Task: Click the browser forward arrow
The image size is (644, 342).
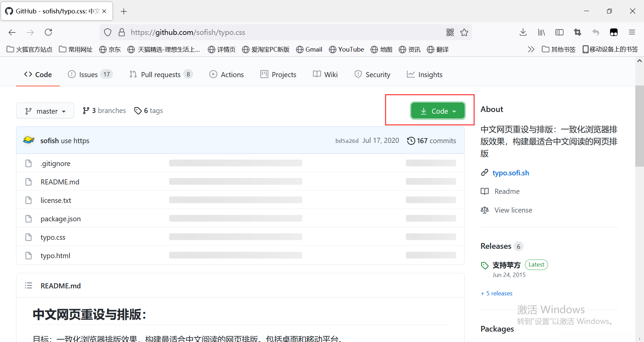Action: coord(30,32)
